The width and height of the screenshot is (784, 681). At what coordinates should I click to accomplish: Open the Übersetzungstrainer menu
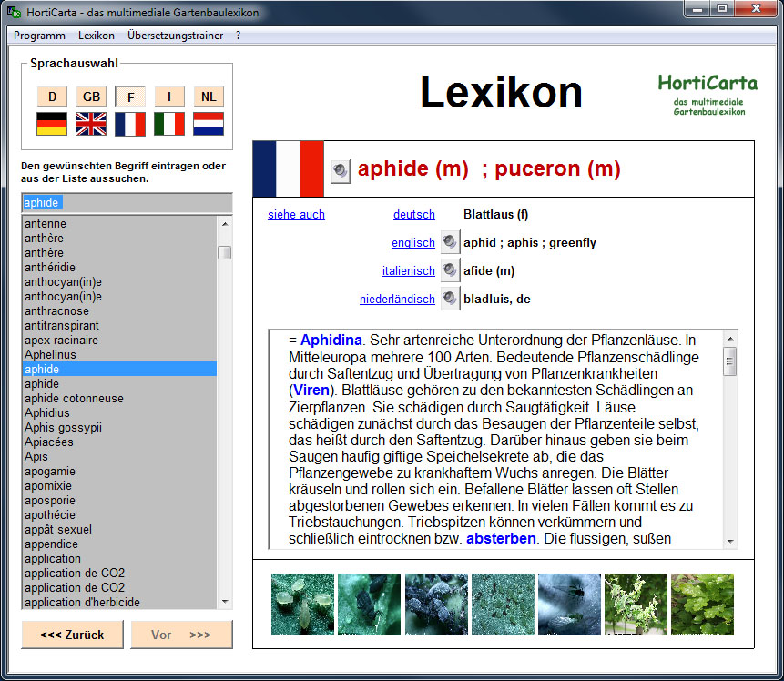(177, 36)
